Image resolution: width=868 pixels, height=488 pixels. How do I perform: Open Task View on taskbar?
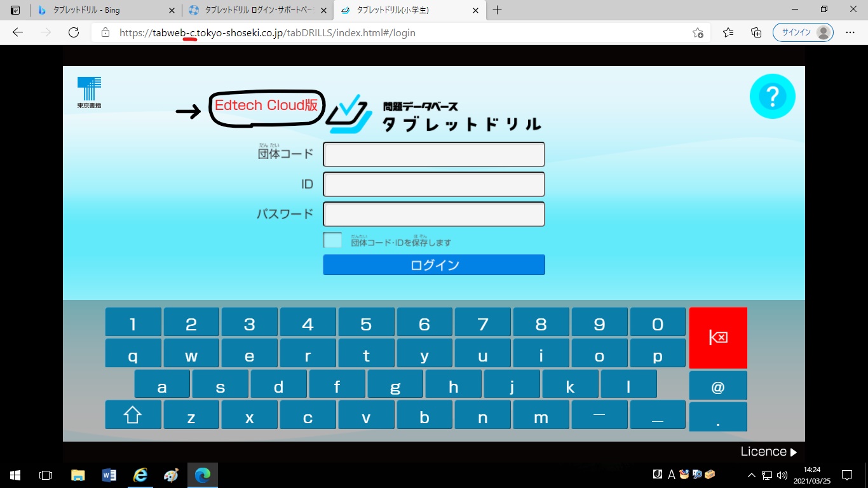coord(46,475)
